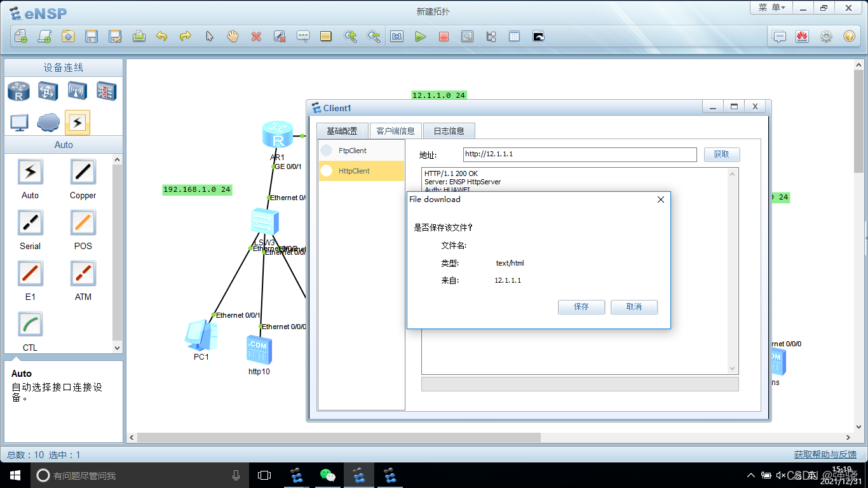Select the router device category

[x=18, y=91]
